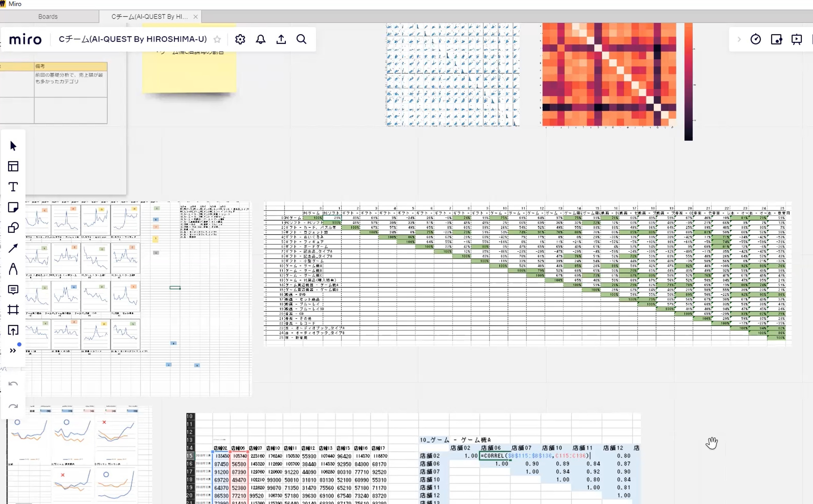Screen dimensions: 813x504
Task: Pick the sticky note tool
Action: point(13,207)
